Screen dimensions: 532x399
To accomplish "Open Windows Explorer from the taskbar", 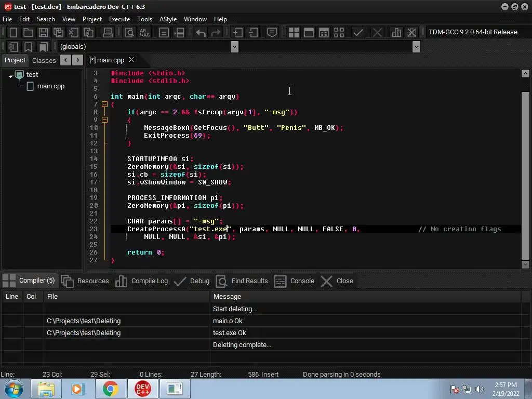I will [x=46, y=389].
